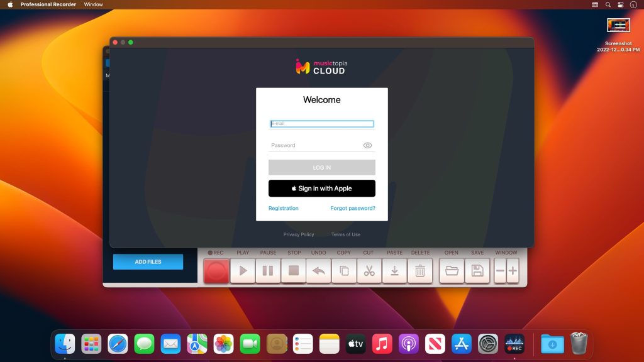This screenshot has height=362, width=644.
Task: Toggle password visibility eye icon
Action: click(x=368, y=145)
